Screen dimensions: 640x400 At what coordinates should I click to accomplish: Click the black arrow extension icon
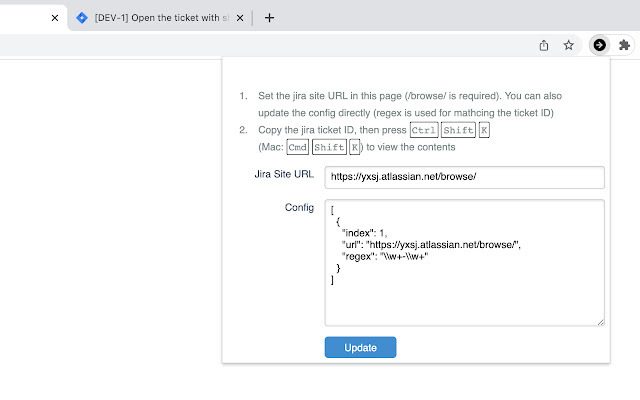(599, 45)
